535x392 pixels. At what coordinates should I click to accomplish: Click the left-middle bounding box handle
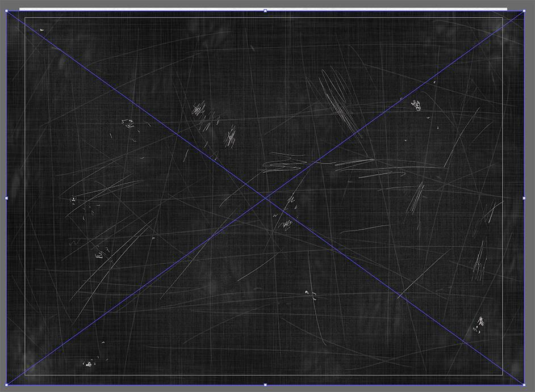pos(6,198)
